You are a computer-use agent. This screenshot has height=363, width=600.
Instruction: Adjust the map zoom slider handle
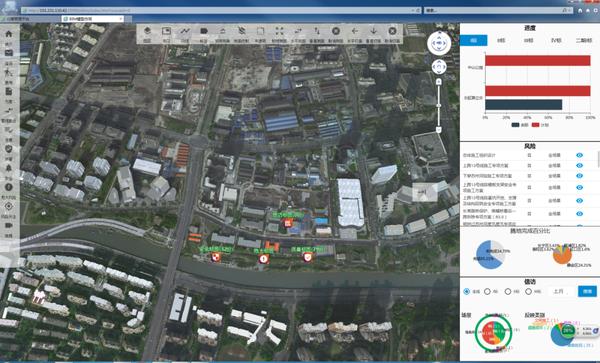click(x=439, y=105)
